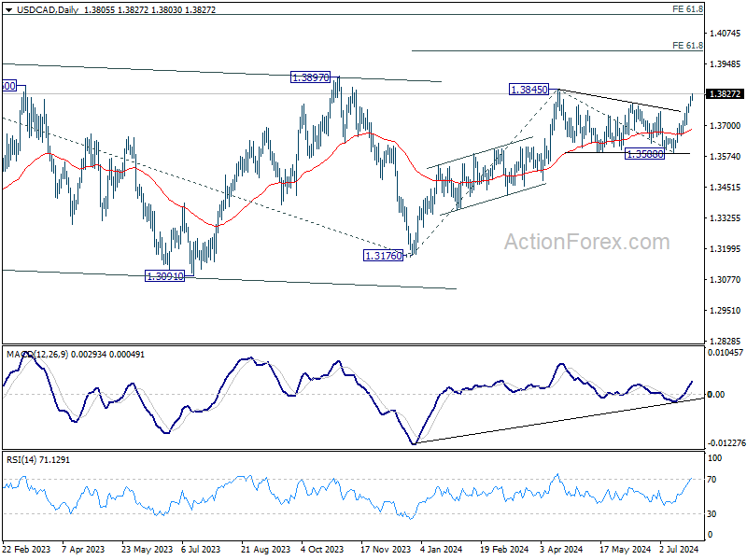
Task: Click the 1.31760 low price label
Action: click(x=384, y=255)
